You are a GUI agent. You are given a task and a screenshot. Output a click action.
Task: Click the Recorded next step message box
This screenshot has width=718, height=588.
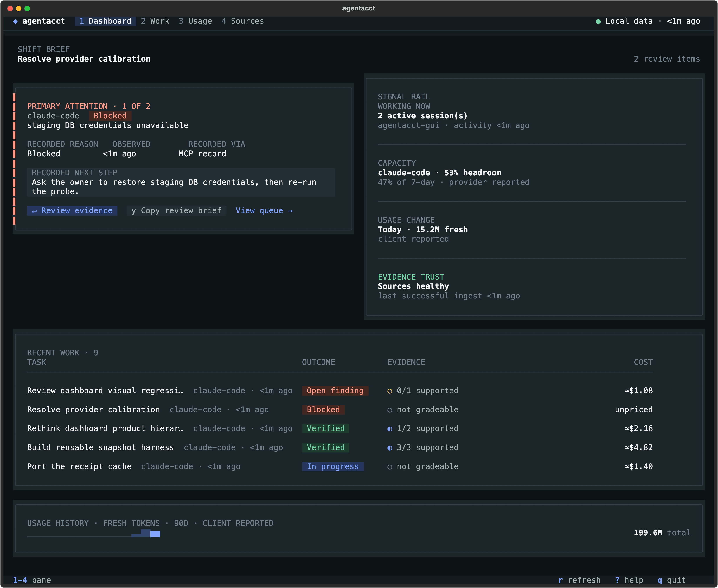click(181, 182)
